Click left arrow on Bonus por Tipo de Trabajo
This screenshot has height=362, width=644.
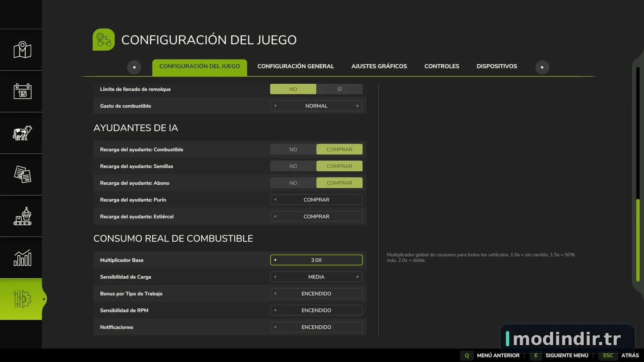[275, 294]
